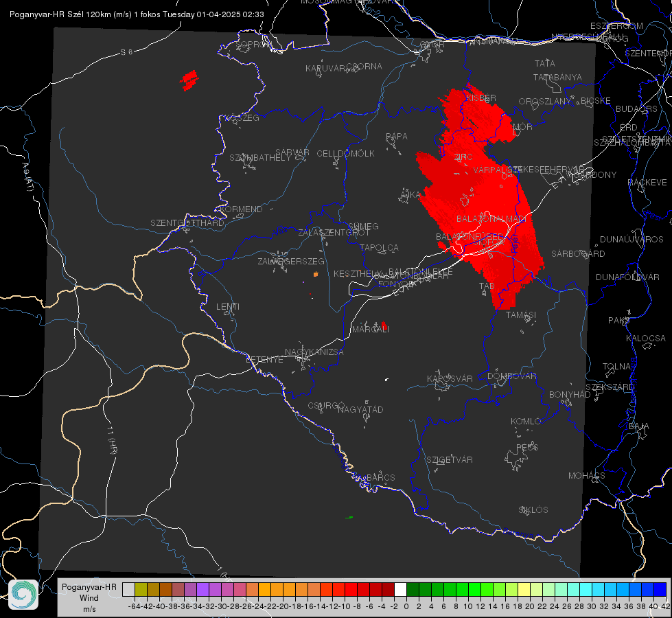Click the swirl logo icon beside the legend

[23, 594]
